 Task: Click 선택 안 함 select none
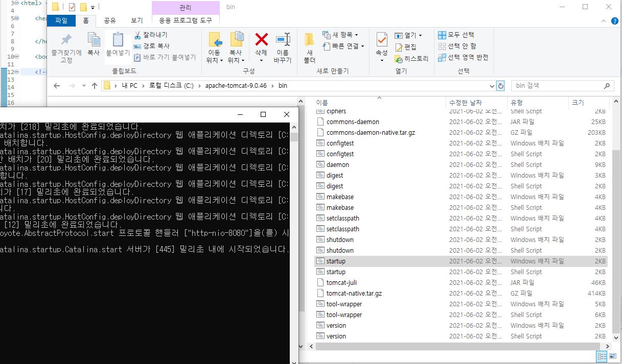457,46
